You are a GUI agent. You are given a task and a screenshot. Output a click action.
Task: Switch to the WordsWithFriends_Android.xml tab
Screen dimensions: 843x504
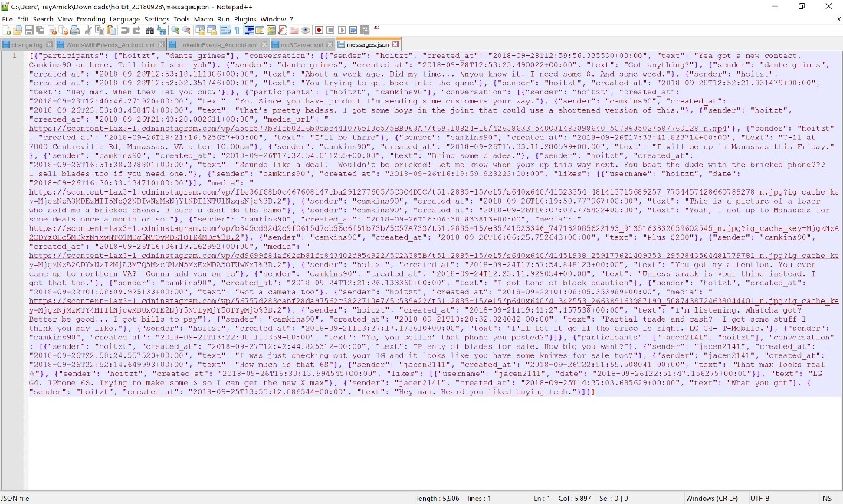tap(110, 44)
